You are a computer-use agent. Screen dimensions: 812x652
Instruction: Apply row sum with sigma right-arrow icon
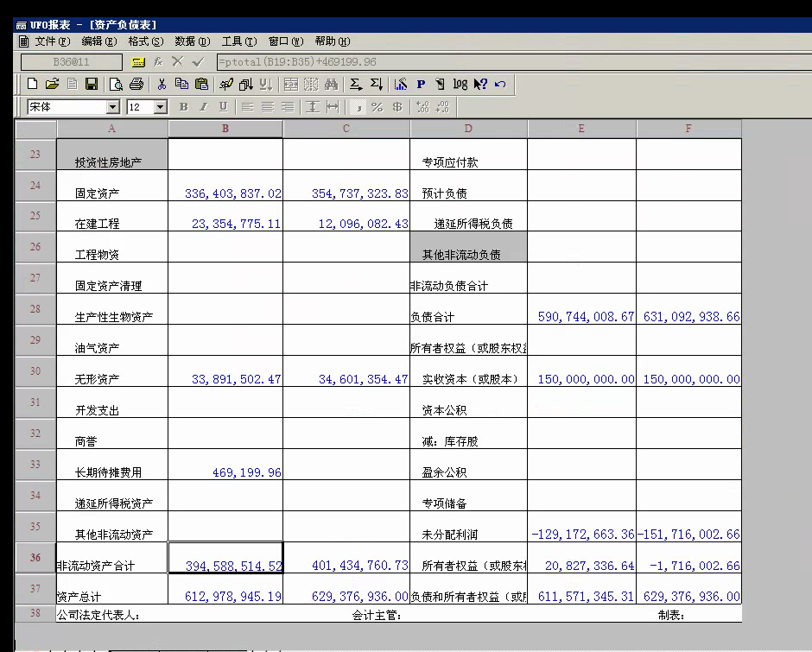click(356, 84)
